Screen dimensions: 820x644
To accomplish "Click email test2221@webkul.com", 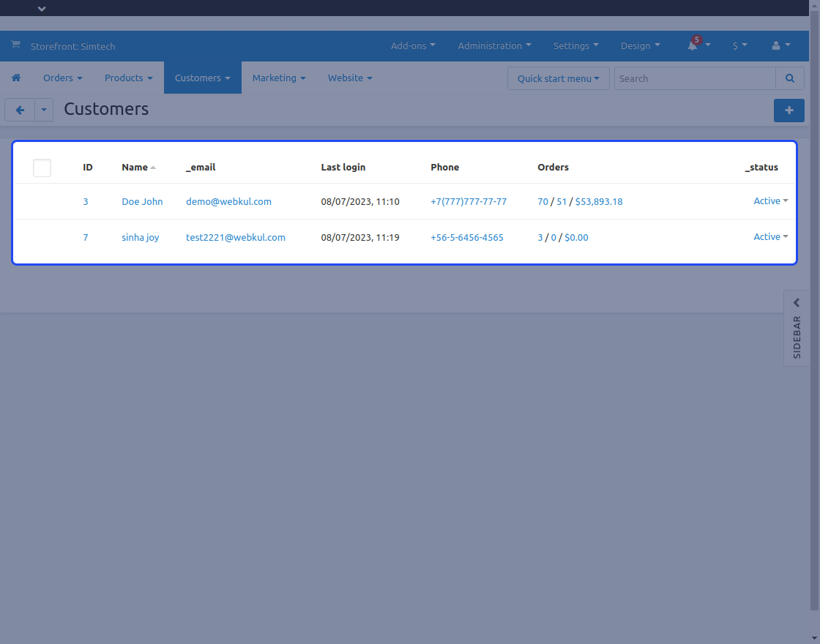I will coord(235,237).
